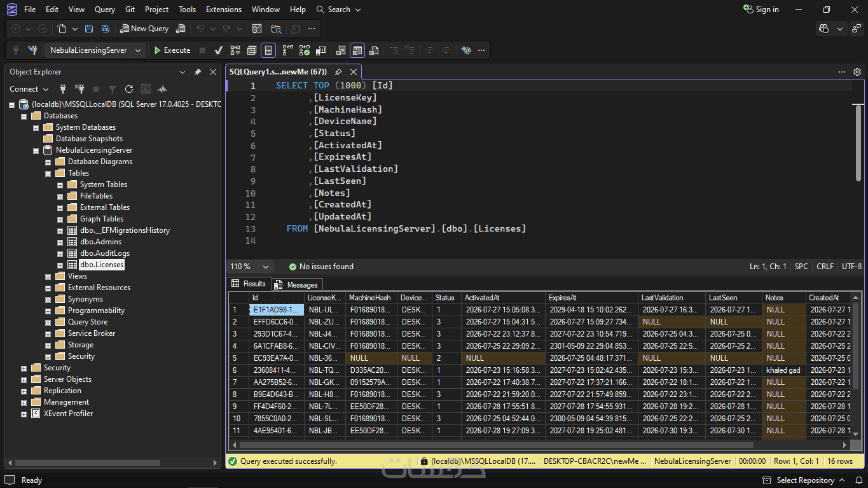Open the Query menu
Screen dimensions: 868x488
point(105,10)
